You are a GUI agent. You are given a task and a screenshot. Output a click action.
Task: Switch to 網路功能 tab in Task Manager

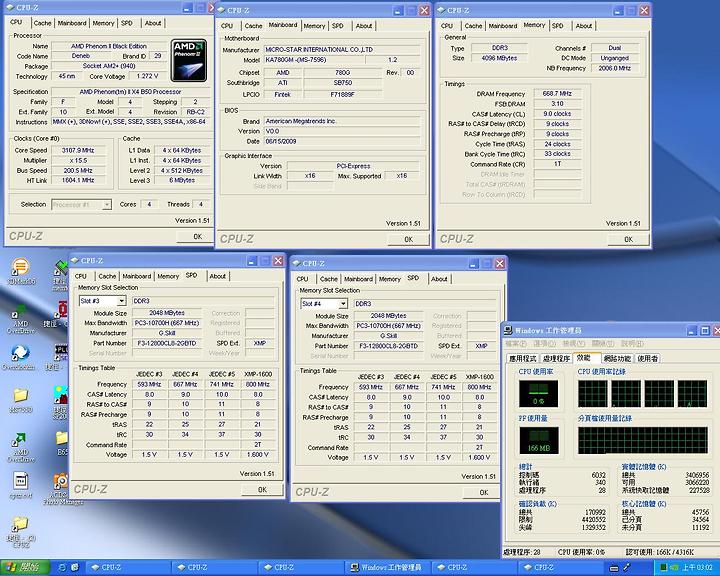tap(617, 358)
